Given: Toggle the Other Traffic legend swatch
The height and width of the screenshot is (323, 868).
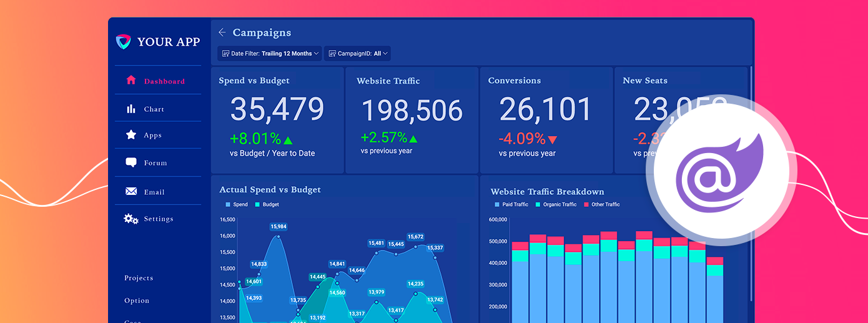Looking at the screenshot, I should 586,204.
